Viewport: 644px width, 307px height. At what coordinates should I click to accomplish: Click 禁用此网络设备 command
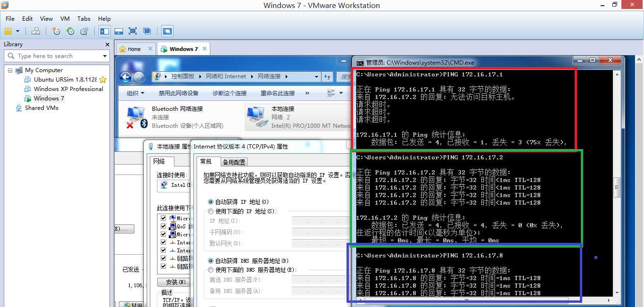coord(179,93)
